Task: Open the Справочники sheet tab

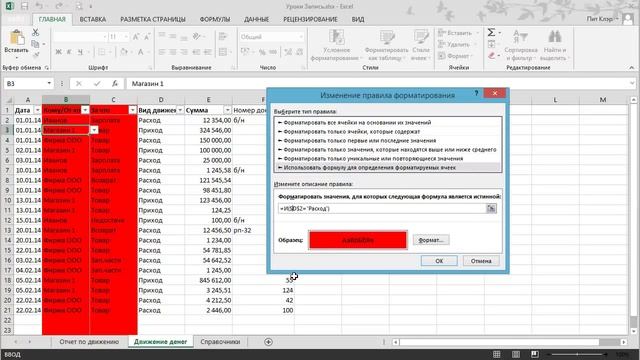Action: coord(220,342)
